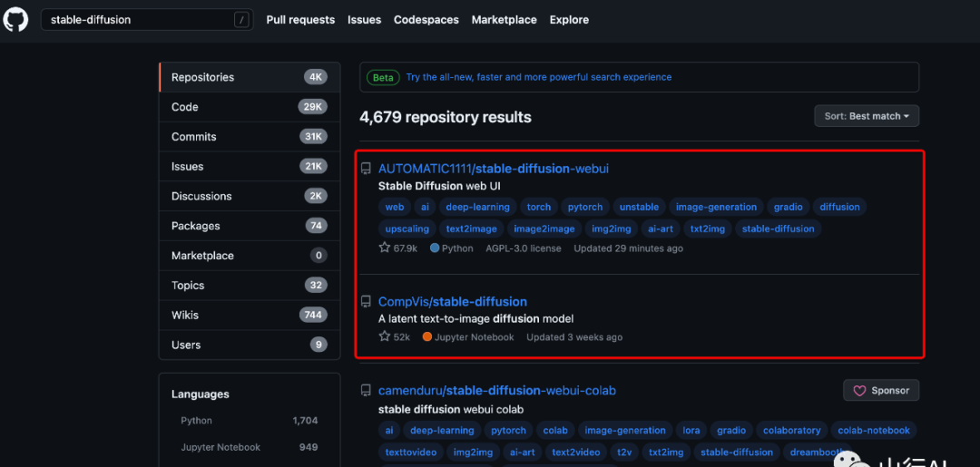
Task: Open first result's image-generation tag
Action: [716, 208]
